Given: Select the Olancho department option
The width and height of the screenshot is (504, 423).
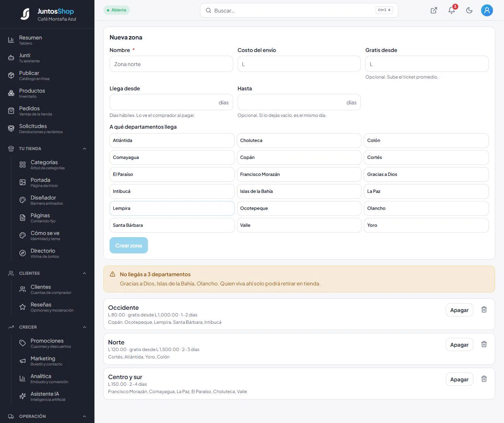Looking at the screenshot, I should [426, 208].
